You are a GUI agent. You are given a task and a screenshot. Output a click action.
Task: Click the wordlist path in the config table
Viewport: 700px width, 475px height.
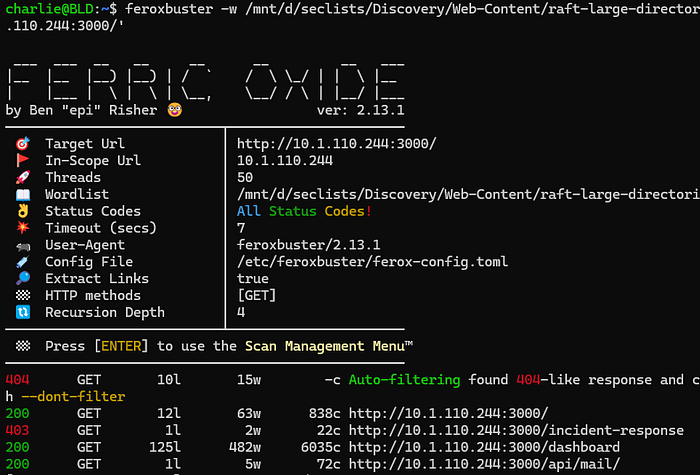tap(468, 194)
